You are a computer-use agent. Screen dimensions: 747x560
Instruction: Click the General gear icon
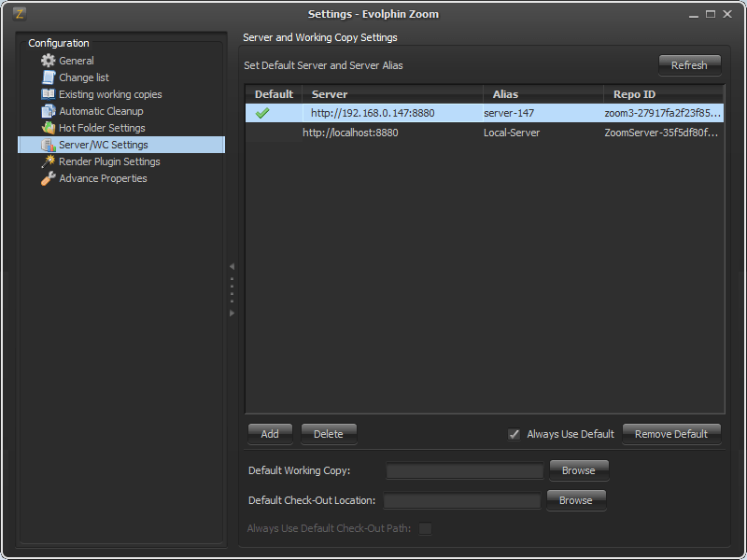(49, 61)
